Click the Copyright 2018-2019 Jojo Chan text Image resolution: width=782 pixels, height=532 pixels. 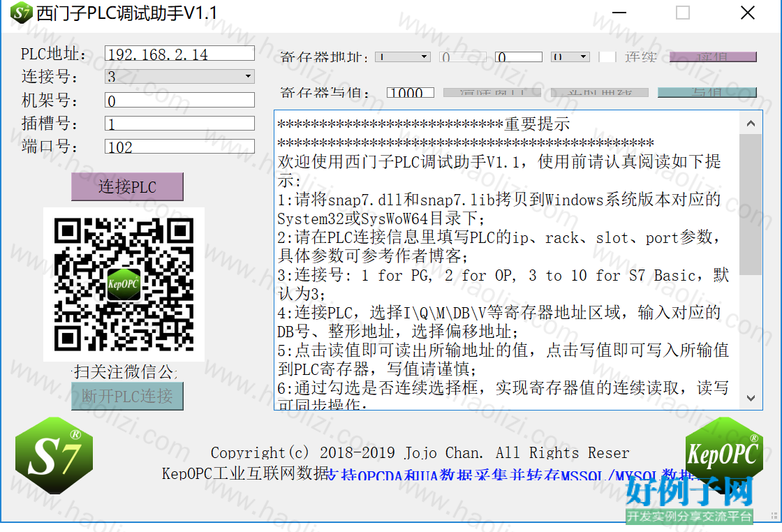[x=420, y=452]
